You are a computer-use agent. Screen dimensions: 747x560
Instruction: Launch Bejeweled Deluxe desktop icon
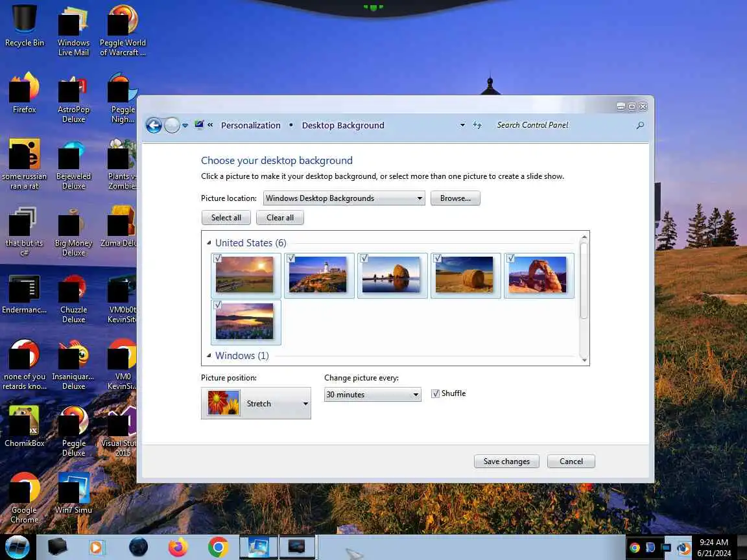(73, 164)
